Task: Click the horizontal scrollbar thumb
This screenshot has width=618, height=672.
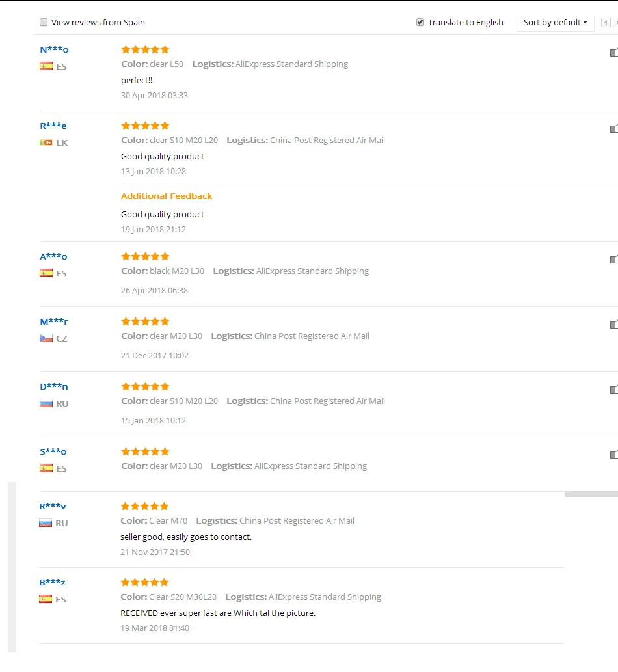Action: pos(591,494)
